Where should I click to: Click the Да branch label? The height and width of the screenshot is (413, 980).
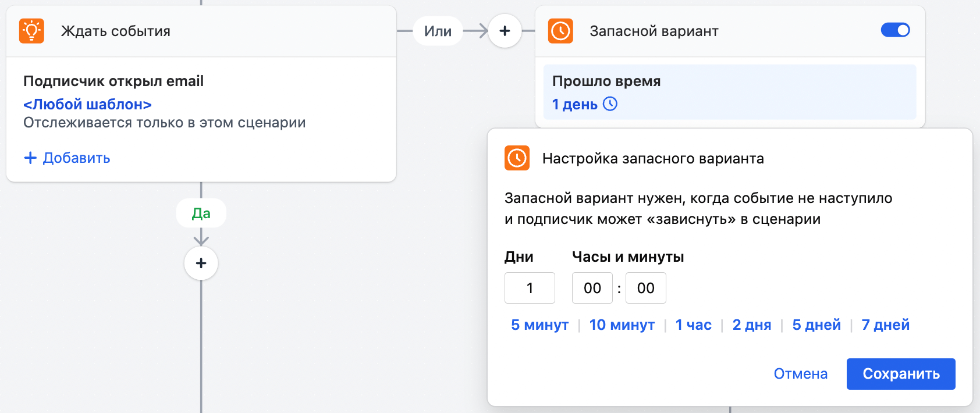tap(201, 213)
